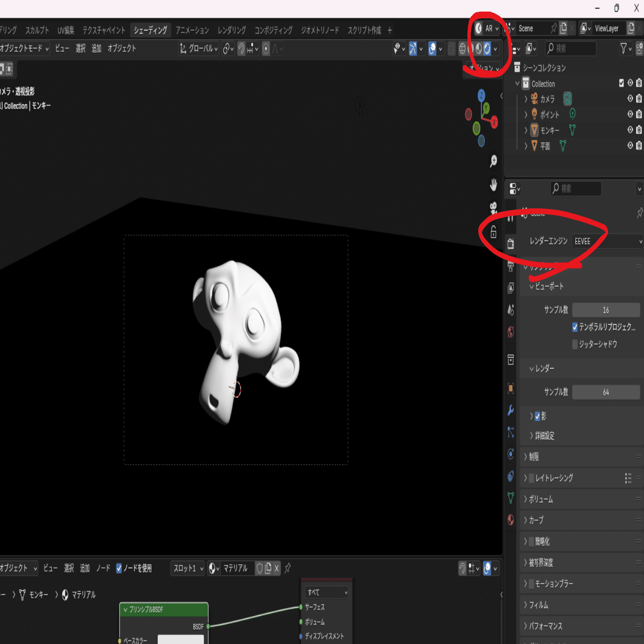This screenshot has height=644, width=644.
Task: Click the ベースカラー white color swatch
Action: coord(181,640)
